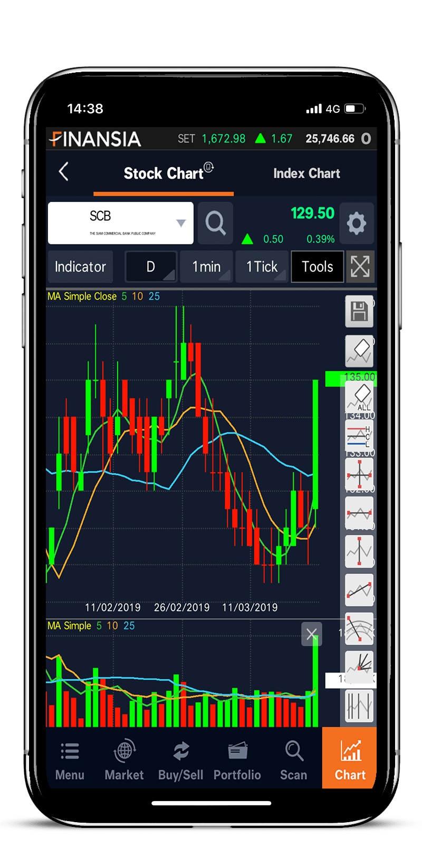Select the Fibonacci time zones tool

pos(359,706)
